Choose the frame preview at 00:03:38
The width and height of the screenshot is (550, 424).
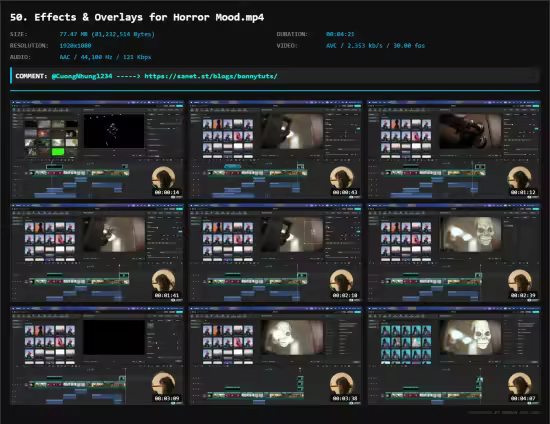pyautogui.click(x=276, y=356)
